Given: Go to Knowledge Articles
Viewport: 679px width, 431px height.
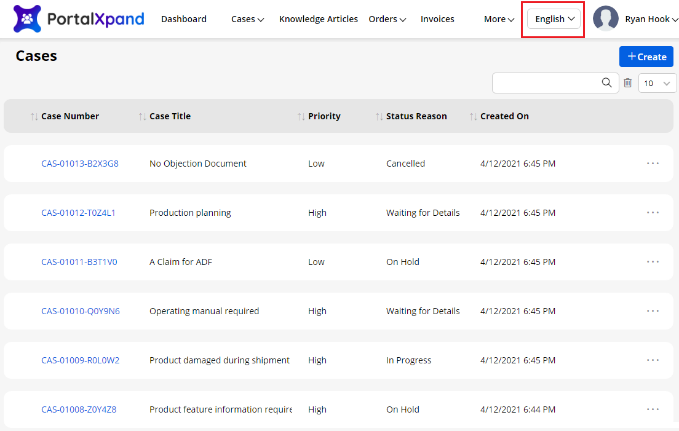Looking at the screenshot, I should (x=318, y=19).
